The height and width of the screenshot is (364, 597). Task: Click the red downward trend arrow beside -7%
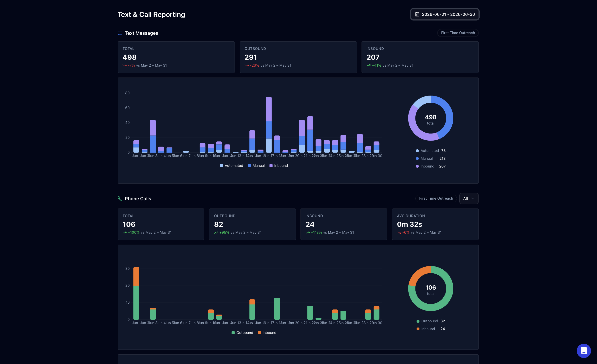[x=125, y=65]
